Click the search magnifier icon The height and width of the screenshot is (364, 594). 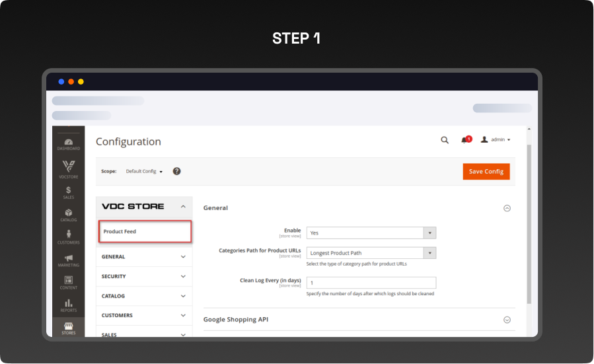[x=445, y=140]
